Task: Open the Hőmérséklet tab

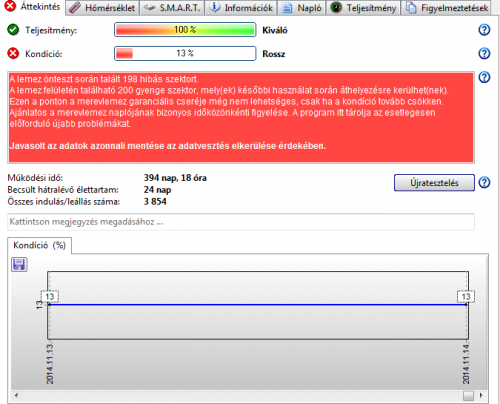Action: pyautogui.click(x=103, y=8)
